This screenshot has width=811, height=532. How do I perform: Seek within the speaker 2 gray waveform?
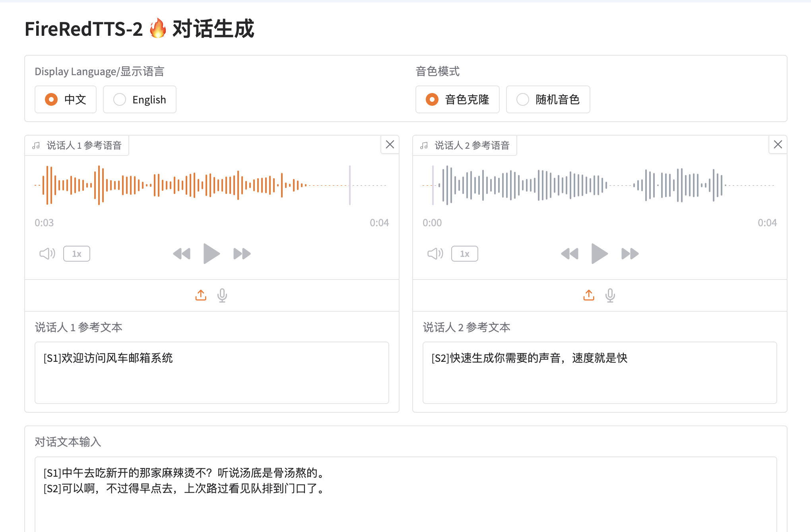click(x=599, y=185)
